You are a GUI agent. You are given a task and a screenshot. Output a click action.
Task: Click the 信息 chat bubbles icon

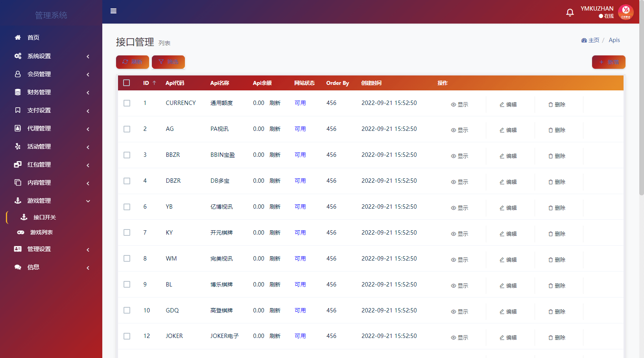click(18, 267)
